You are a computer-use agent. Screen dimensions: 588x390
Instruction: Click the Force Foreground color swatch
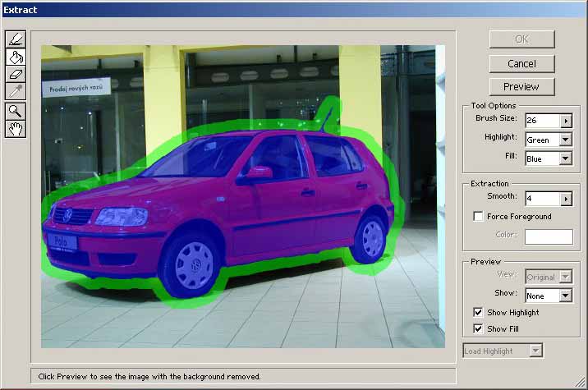(x=549, y=236)
